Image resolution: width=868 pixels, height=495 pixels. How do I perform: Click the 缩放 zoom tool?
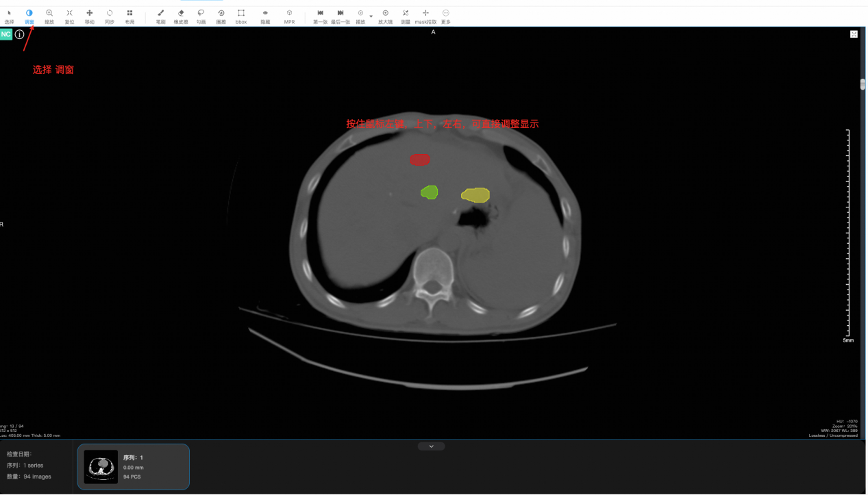pyautogui.click(x=49, y=16)
